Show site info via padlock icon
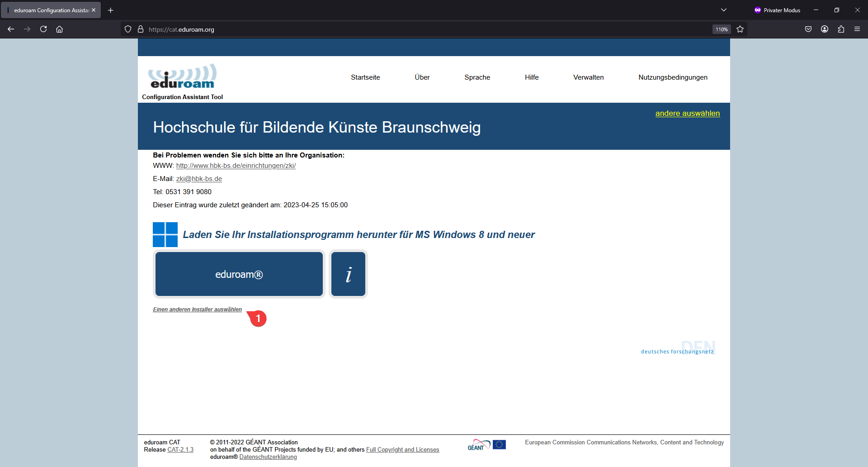 point(141,29)
